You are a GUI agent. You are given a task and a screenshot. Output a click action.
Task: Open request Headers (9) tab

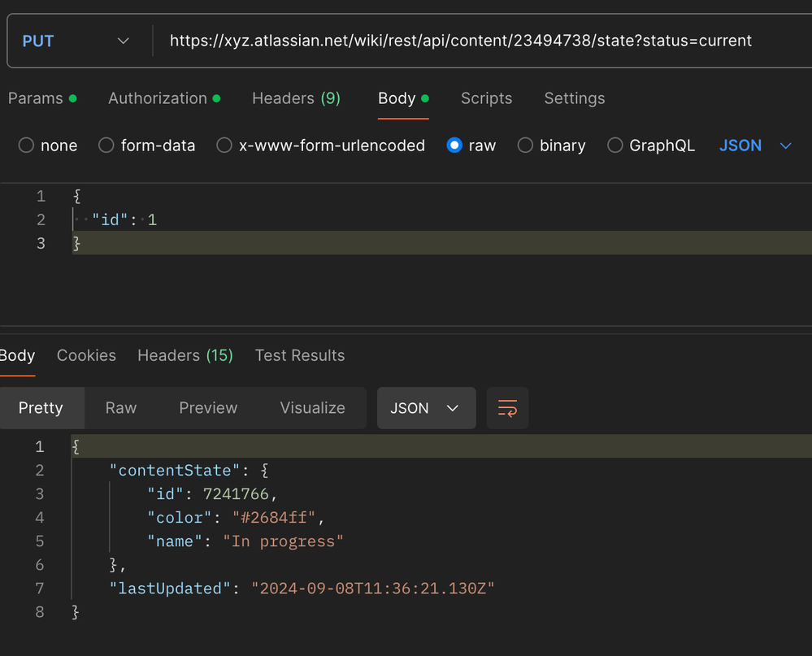click(x=296, y=98)
